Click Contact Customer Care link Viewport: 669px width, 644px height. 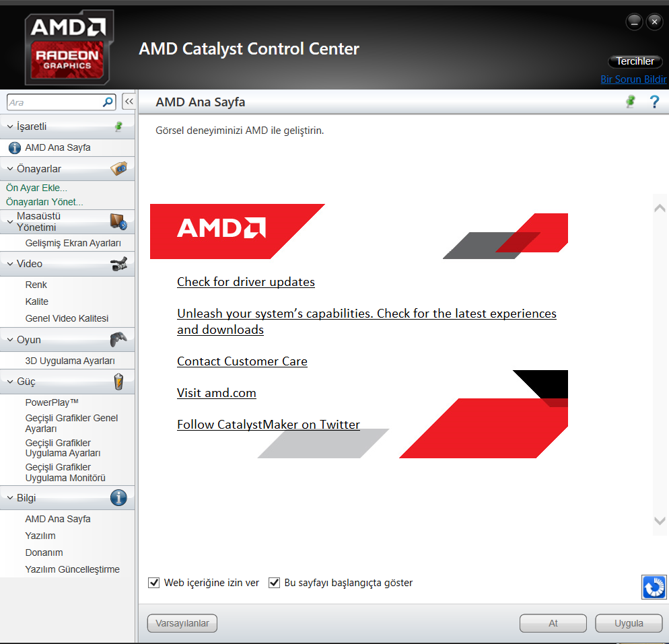click(x=242, y=361)
